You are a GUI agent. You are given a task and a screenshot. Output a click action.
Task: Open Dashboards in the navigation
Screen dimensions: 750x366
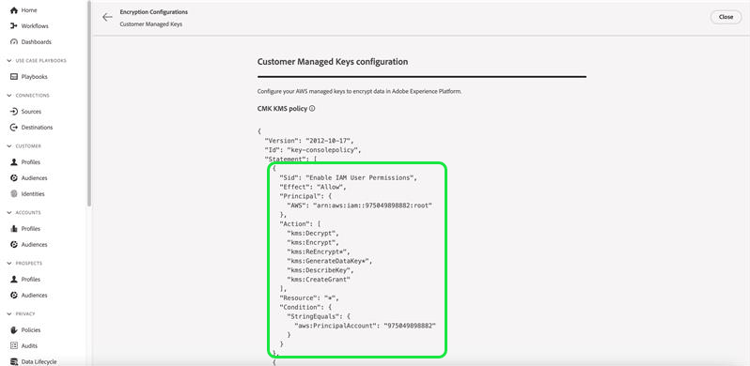[36, 42]
